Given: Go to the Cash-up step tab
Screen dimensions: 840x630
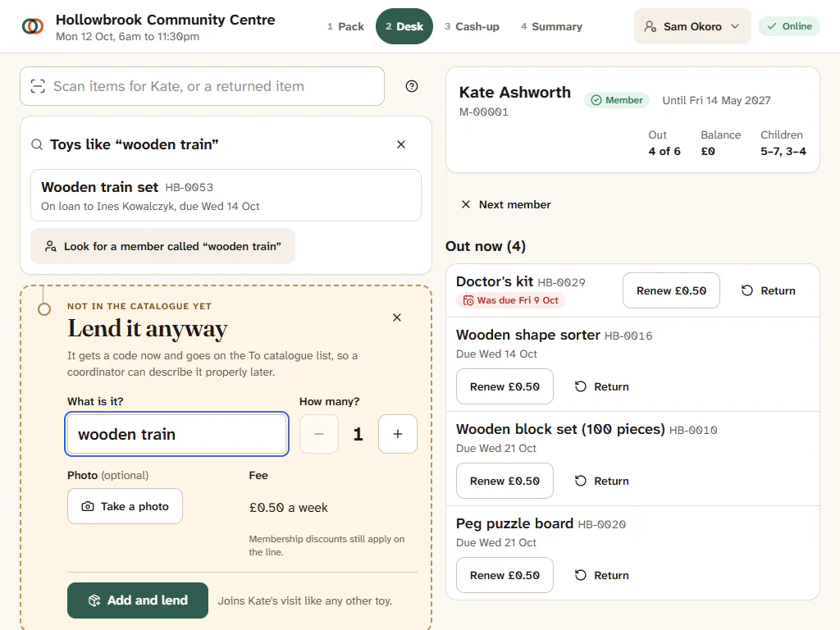Looking at the screenshot, I should coord(472,26).
